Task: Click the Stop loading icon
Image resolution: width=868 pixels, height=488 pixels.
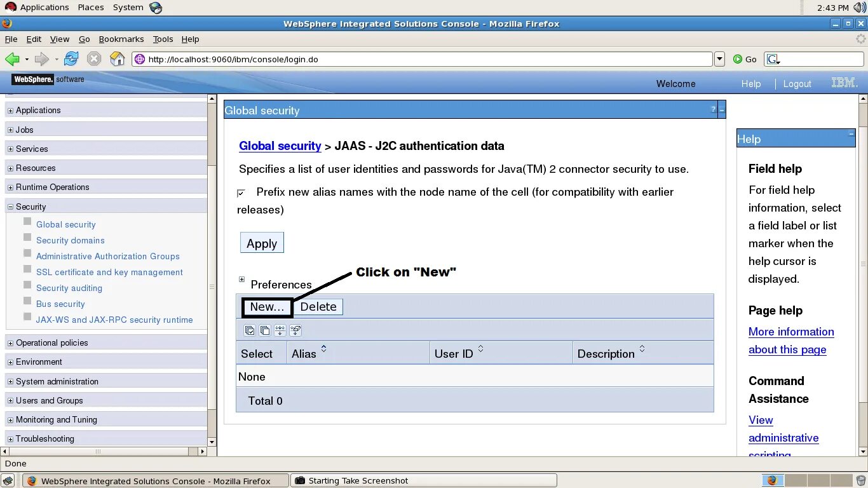Action: pyautogui.click(x=94, y=59)
